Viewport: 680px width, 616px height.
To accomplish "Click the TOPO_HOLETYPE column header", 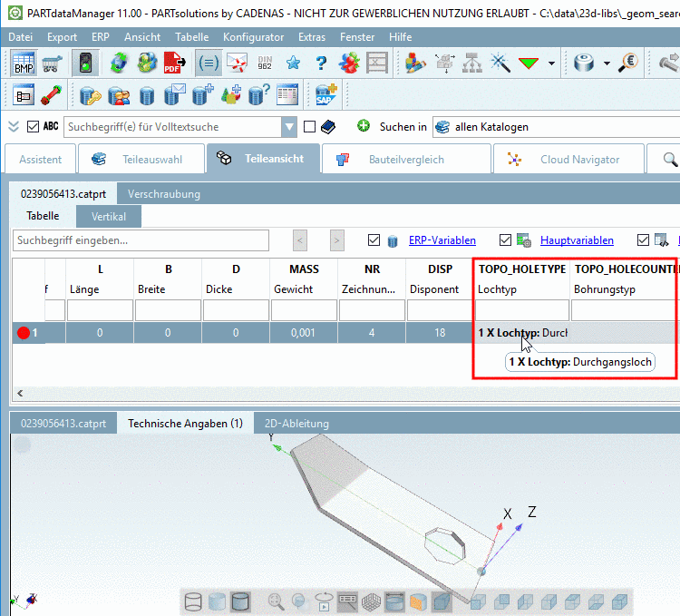I will 521,269.
